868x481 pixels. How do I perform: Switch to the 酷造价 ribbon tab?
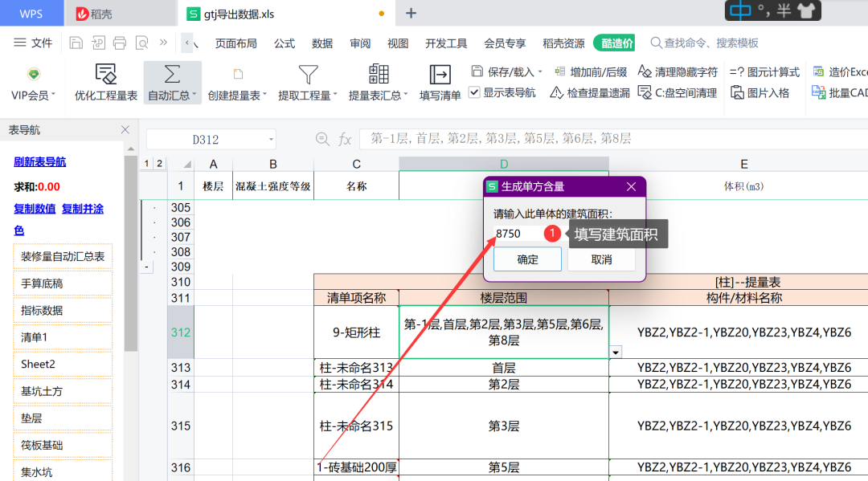click(x=614, y=43)
